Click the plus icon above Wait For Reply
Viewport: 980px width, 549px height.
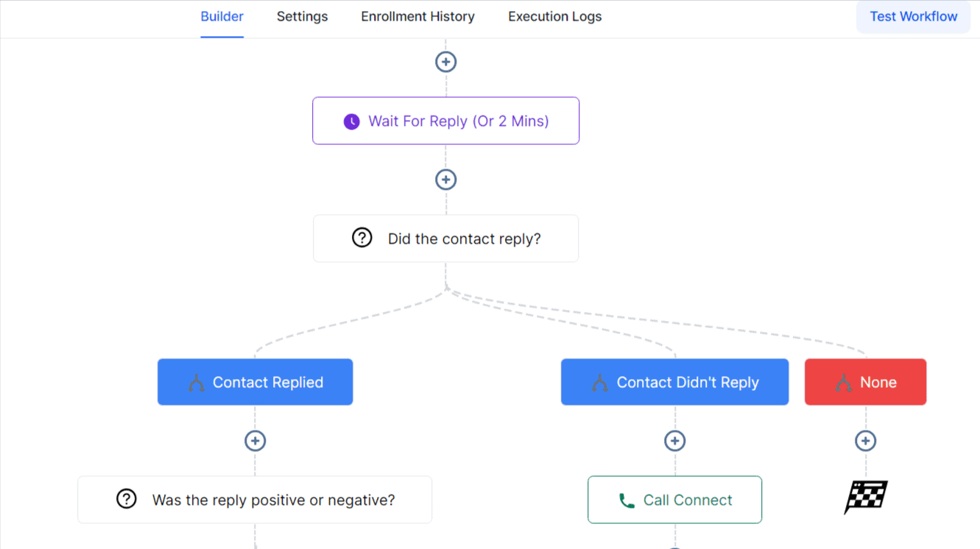[x=445, y=62]
